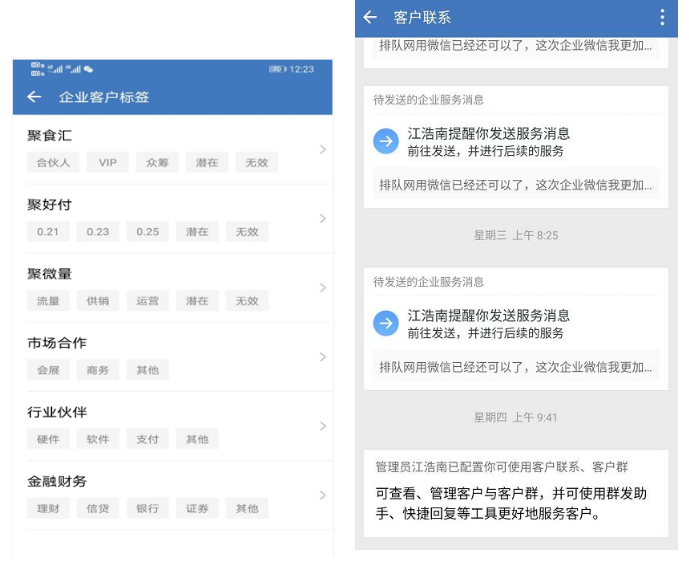Select the 合伙人 tag

53,163
